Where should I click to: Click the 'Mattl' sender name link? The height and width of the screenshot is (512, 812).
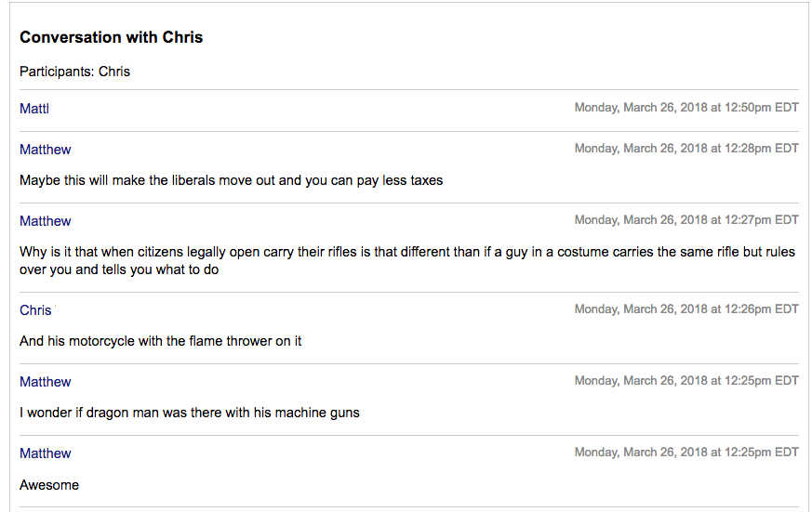34,109
